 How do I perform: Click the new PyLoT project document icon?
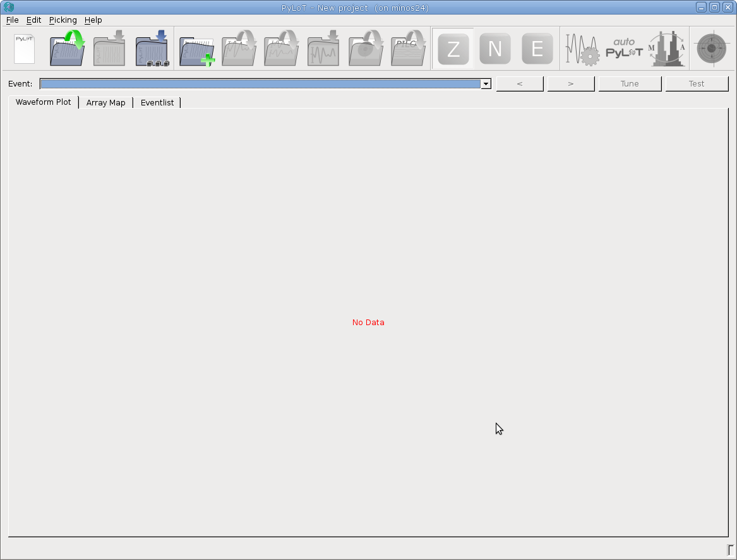[x=24, y=49]
